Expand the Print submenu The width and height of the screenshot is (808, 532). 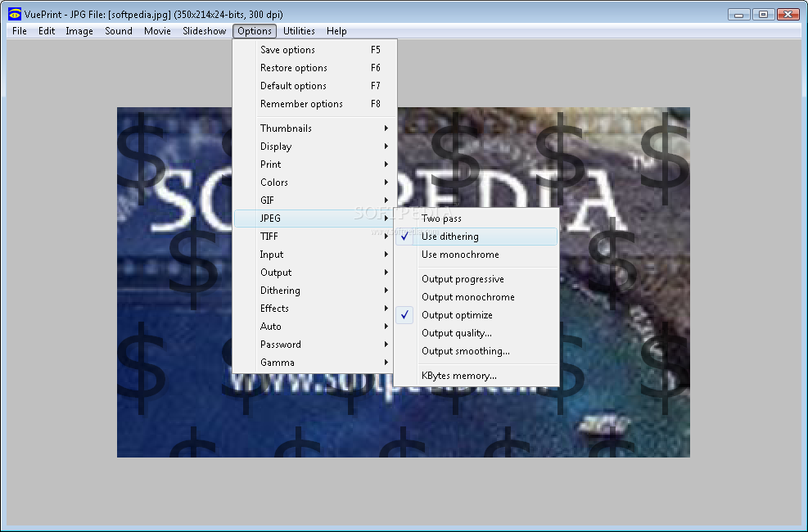point(315,165)
